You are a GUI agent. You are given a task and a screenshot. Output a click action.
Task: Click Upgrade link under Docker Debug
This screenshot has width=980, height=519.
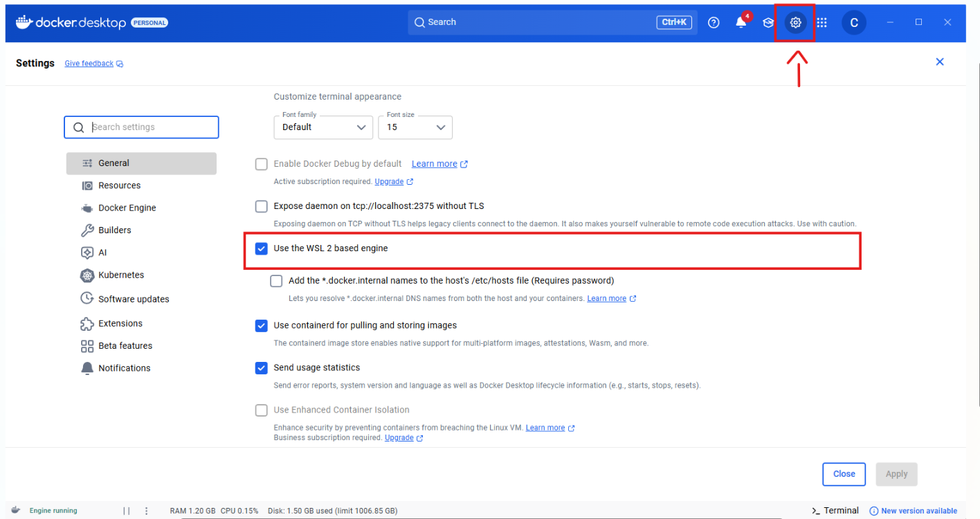click(x=389, y=182)
